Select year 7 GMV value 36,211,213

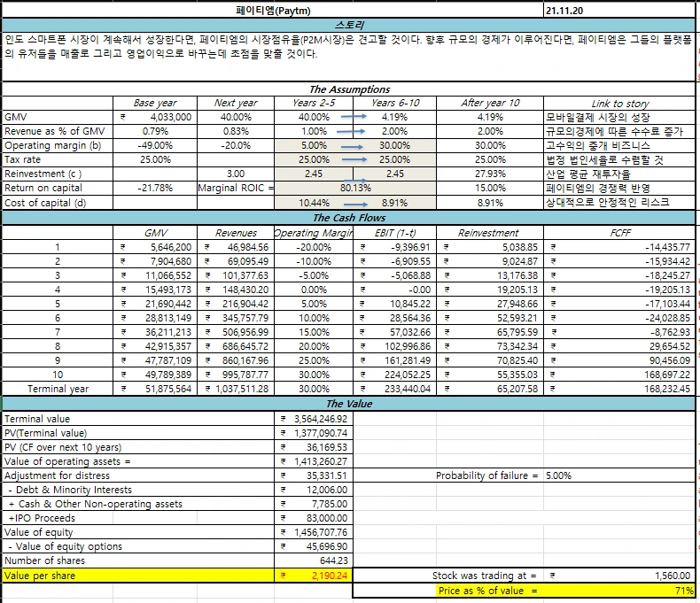click(x=155, y=332)
